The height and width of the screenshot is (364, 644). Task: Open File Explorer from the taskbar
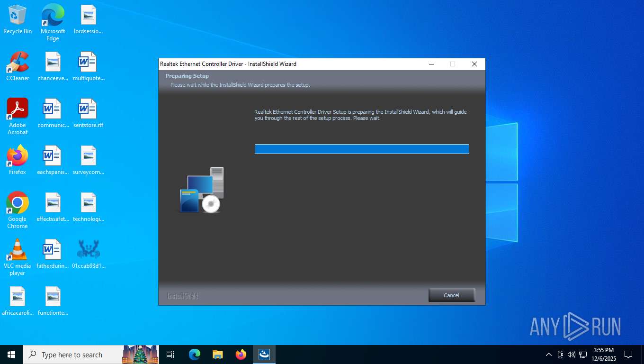(x=217, y=355)
